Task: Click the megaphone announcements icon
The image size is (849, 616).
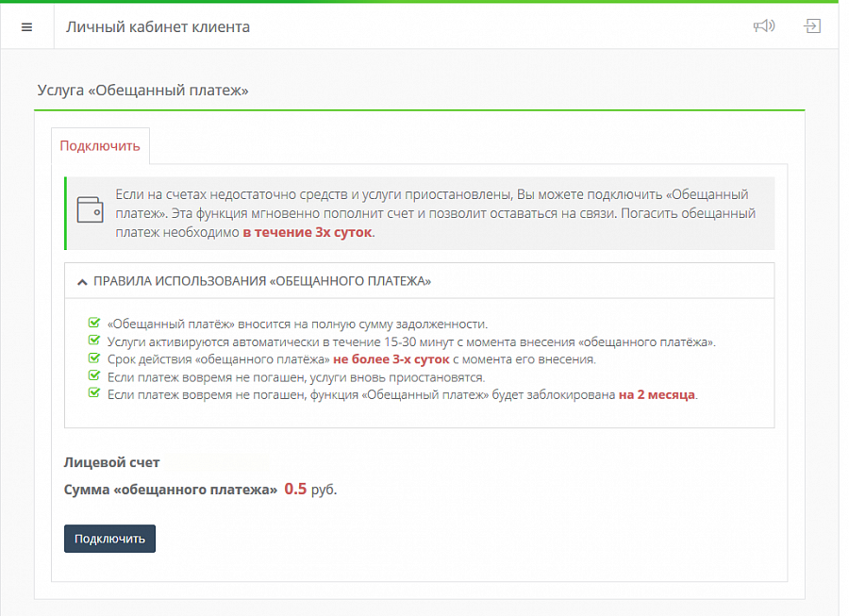Action: coord(763,26)
